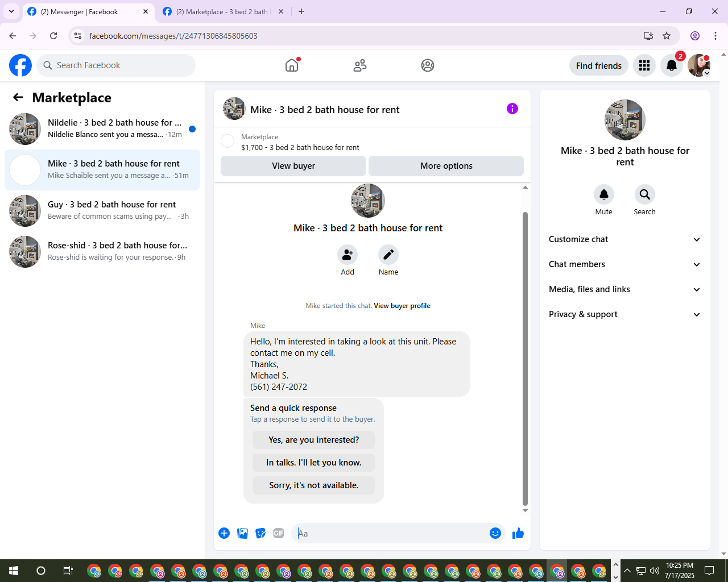Open the emoji picker
The width and height of the screenshot is (728, 582).
495,533
